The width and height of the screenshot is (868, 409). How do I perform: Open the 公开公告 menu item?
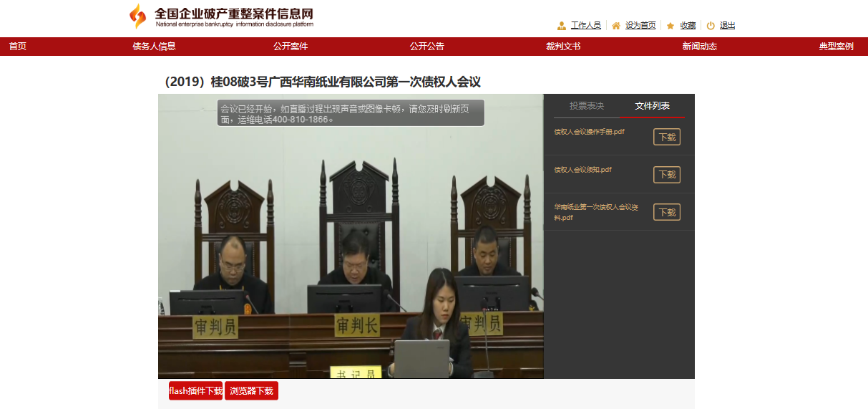(x=427, y=47)
